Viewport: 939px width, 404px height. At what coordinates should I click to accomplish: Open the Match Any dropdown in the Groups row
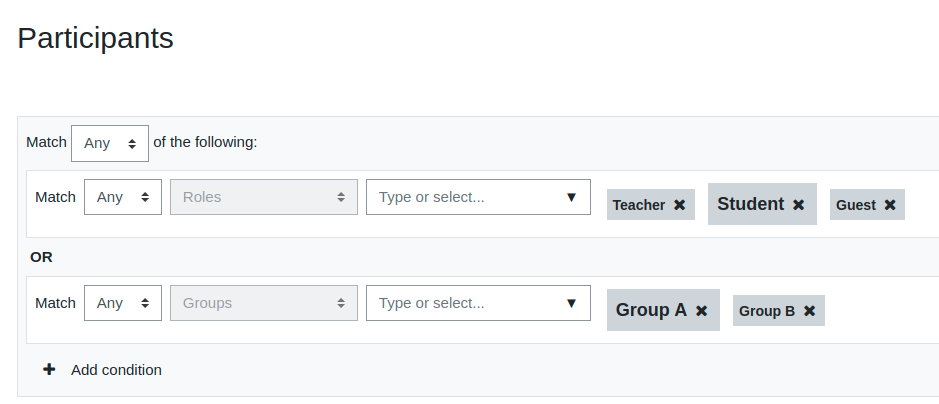coord(123,303)
